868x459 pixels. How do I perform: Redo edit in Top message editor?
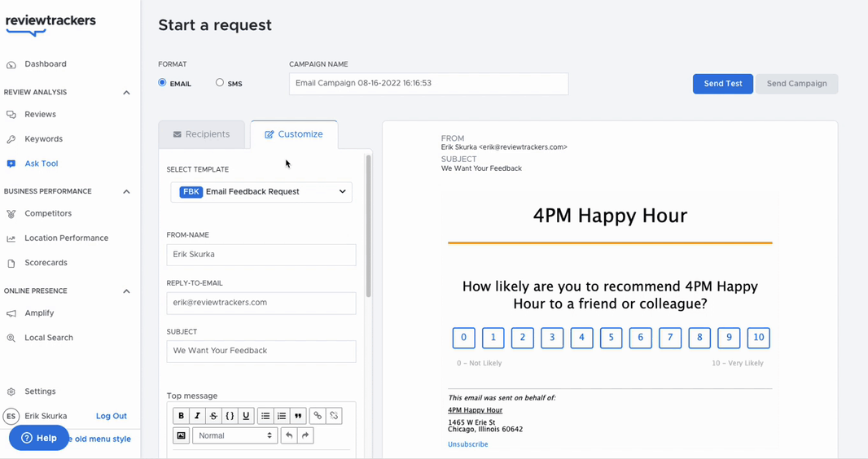tap(305, 435)
